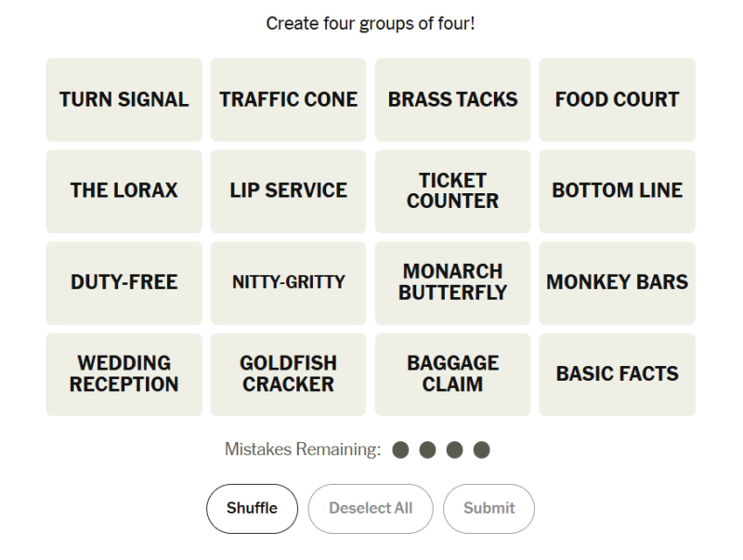Choose the MONKEY BARS tile
Image resolution: width=743 pixels, height=560 pixels.
click(x=617, y=282)
